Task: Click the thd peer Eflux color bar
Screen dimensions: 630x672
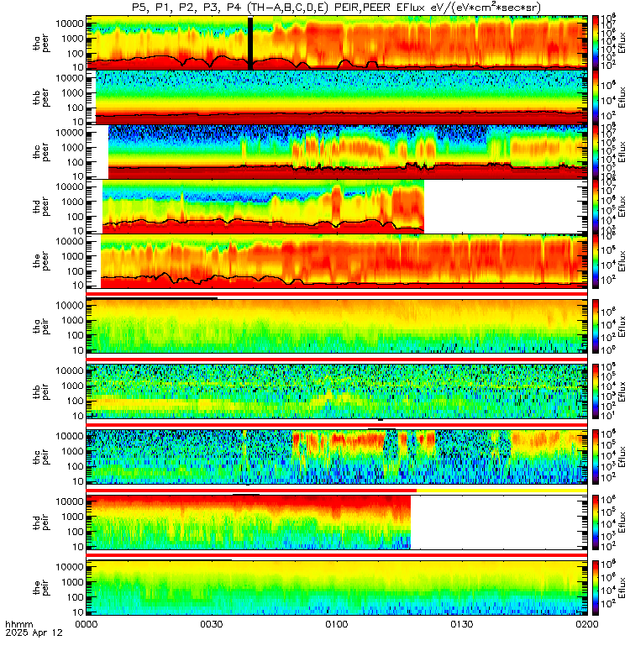Action: coord(596,206)
